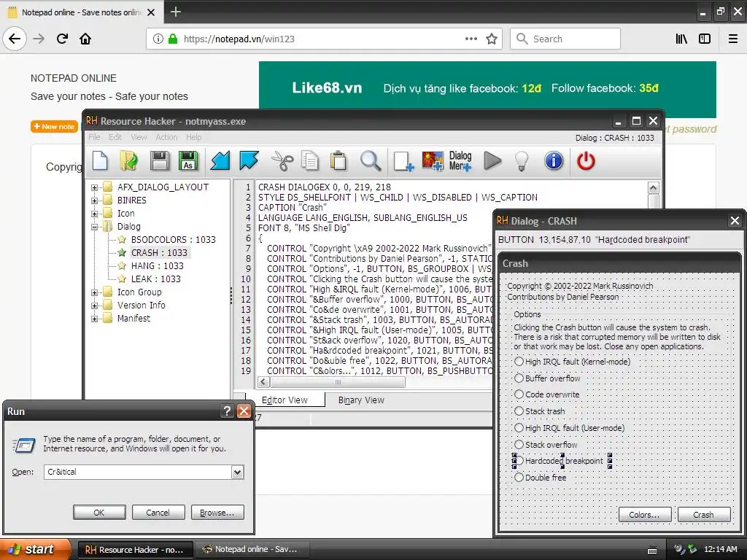Screen dimensions: 747x560
Task: Click the Dialog Merge toolbar icon
Action: click(460, 161)
